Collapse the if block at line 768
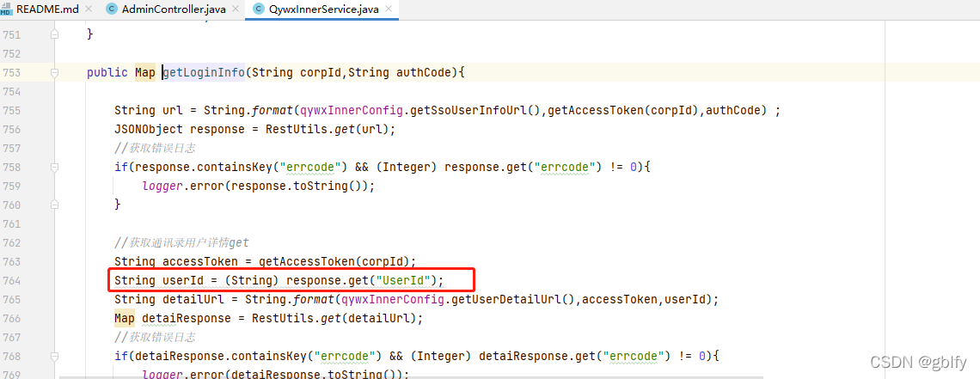The width and height of the screenshot is (980, 379). click(54, 356)
